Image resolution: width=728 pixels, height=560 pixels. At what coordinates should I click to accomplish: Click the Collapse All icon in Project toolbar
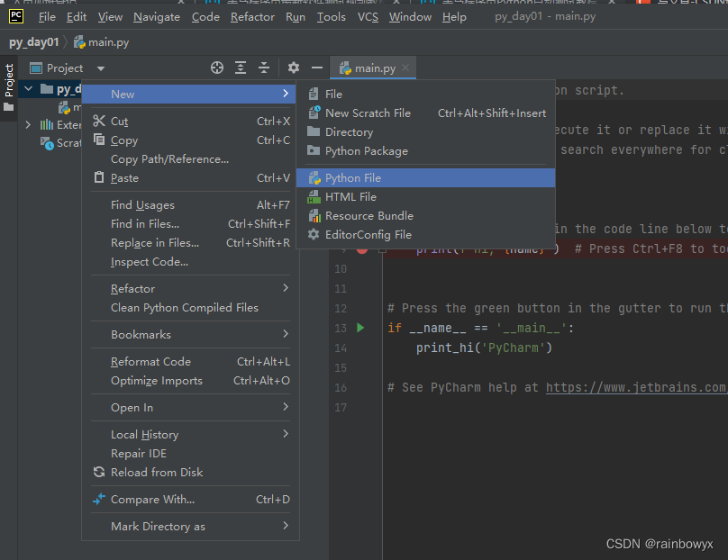click(265, 68)
